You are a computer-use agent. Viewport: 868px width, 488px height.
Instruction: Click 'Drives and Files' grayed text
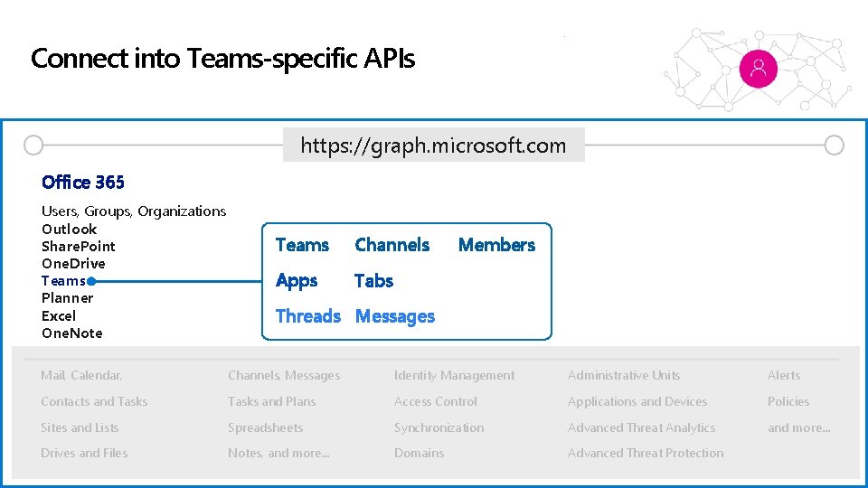(84, 453)
